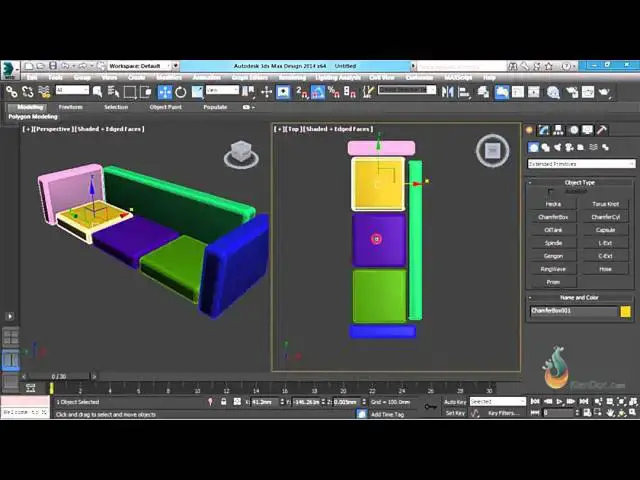Open the 3ds Max application menu logo

10,70
